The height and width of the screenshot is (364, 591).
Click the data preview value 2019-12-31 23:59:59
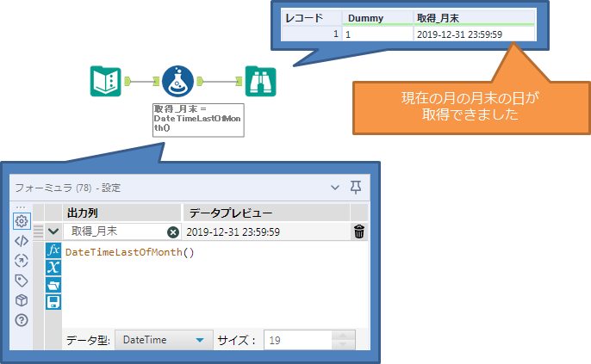(x=233, y=231)
